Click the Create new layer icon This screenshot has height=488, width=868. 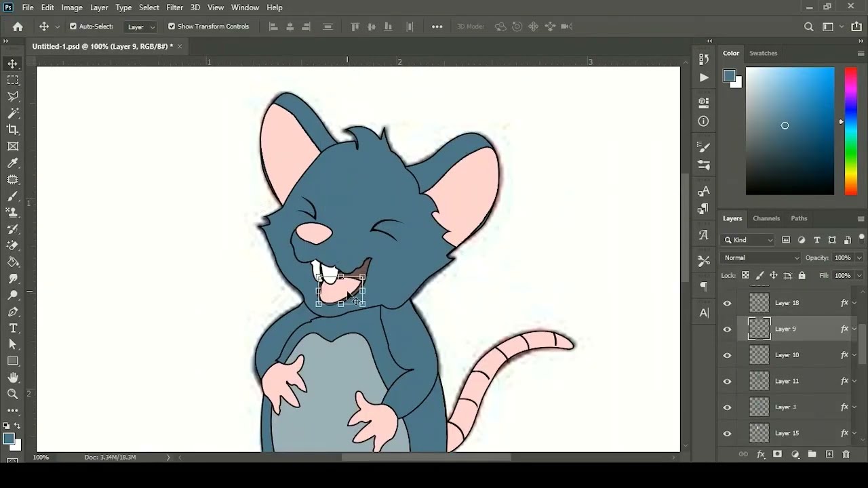click(829, 454)
